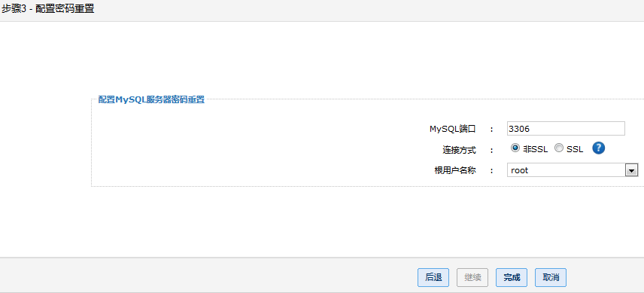644x293 pixels.
Task: Select the 非SSL radio button
Action: (515, 148)
